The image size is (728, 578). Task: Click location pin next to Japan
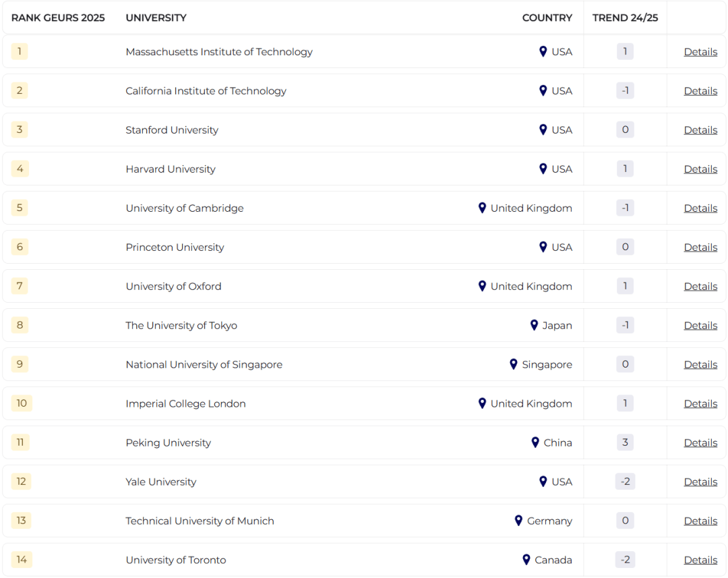coord(534,325)
